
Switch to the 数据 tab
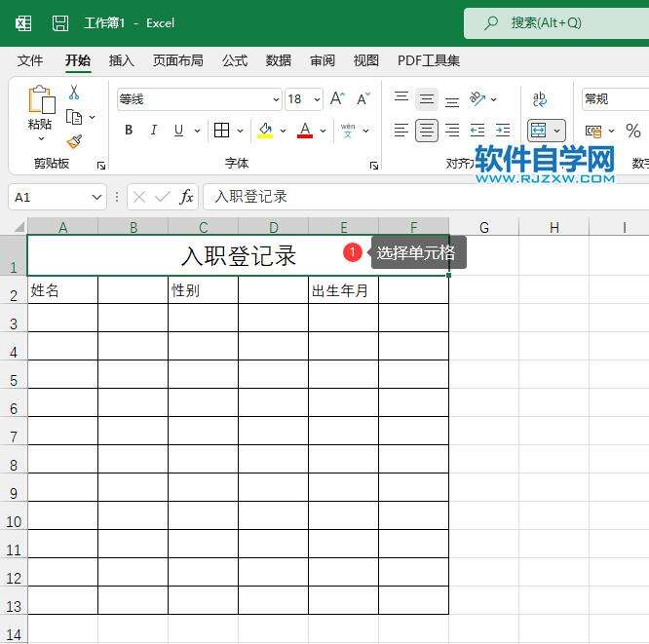(279, 60)
